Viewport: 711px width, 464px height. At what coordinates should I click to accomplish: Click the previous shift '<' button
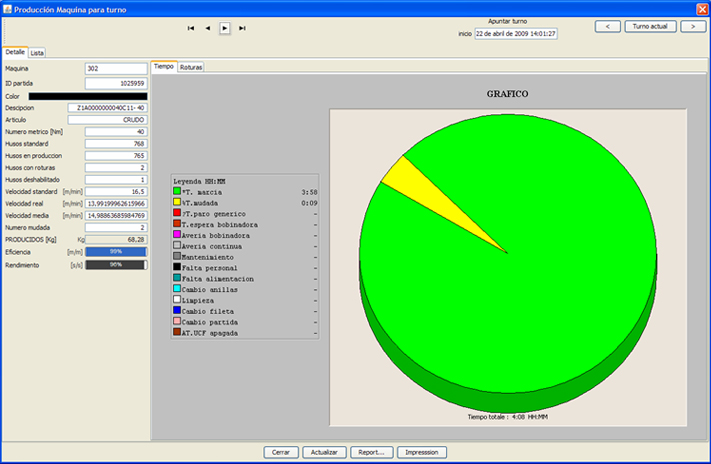click(608, 27)
